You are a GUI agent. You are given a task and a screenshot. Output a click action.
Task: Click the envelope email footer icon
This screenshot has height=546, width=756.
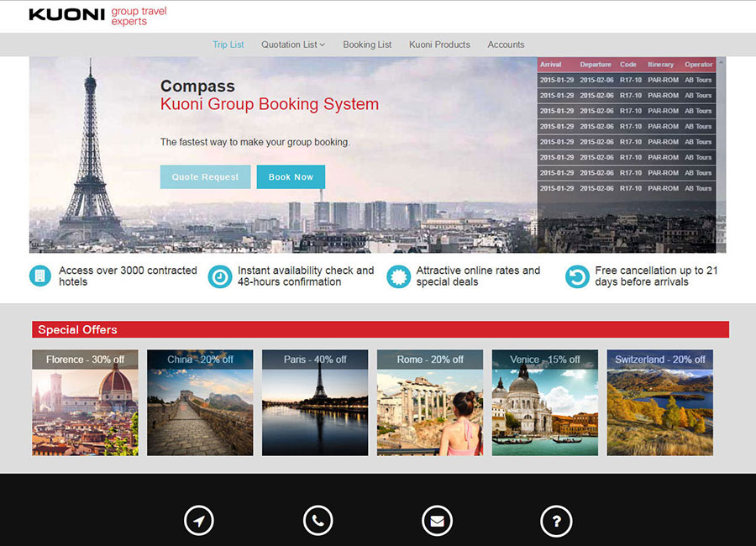437,521
